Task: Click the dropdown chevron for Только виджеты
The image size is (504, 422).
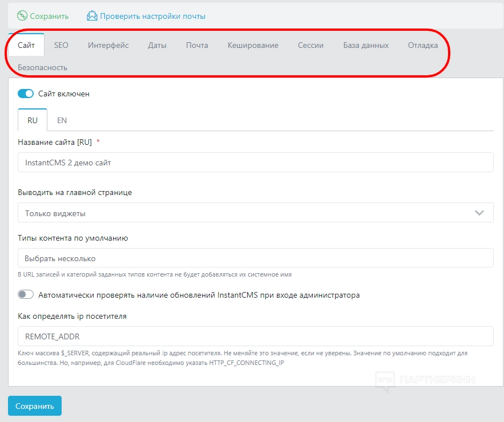Action: [479, 213]
